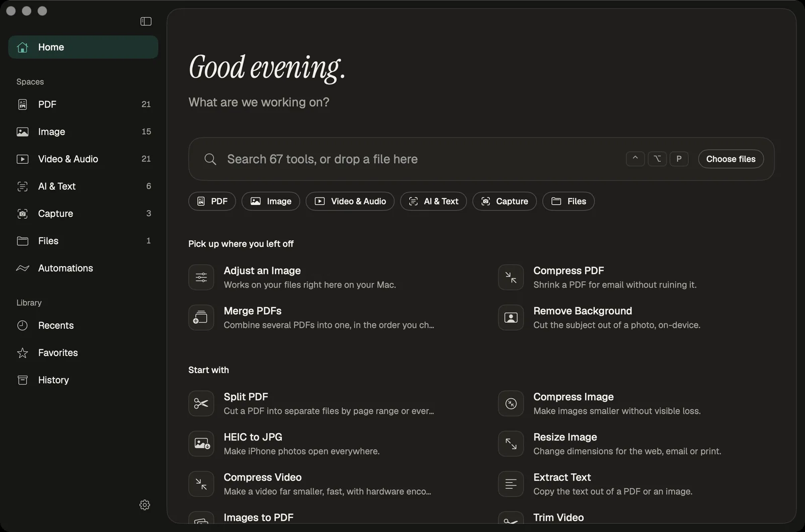Click the Image count 15
This screenshot has height=532, width=805.
(x=146, y=132)
